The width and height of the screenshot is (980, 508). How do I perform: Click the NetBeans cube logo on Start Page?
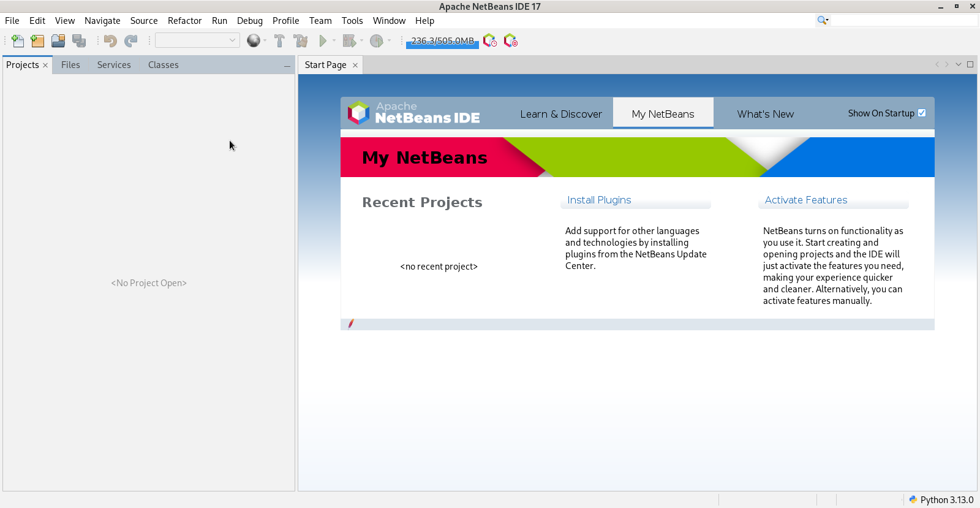359,113
